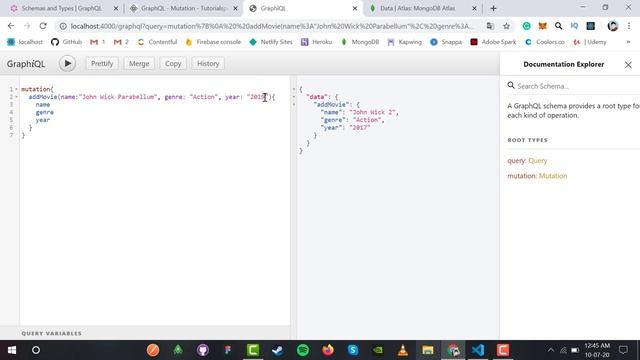This screenshot has width=640, height=360.
Task: Click the magnifier extension icon
Action: [x=558, y=26]
